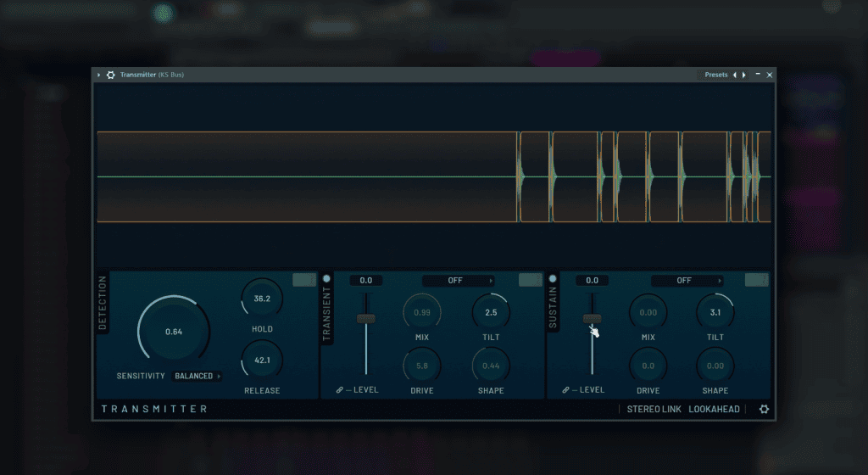Click the SUSTAIN section label tab
Viewport: 868px width, 475px height.
[x=553, y=308]
